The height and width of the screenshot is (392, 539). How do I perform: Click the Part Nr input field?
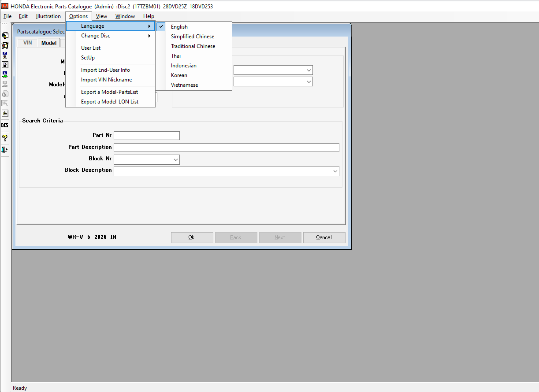tap(147, 136)
